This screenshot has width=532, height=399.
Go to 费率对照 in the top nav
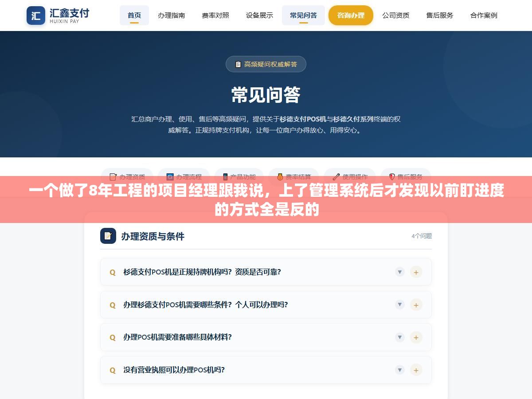tap(215, 15)
